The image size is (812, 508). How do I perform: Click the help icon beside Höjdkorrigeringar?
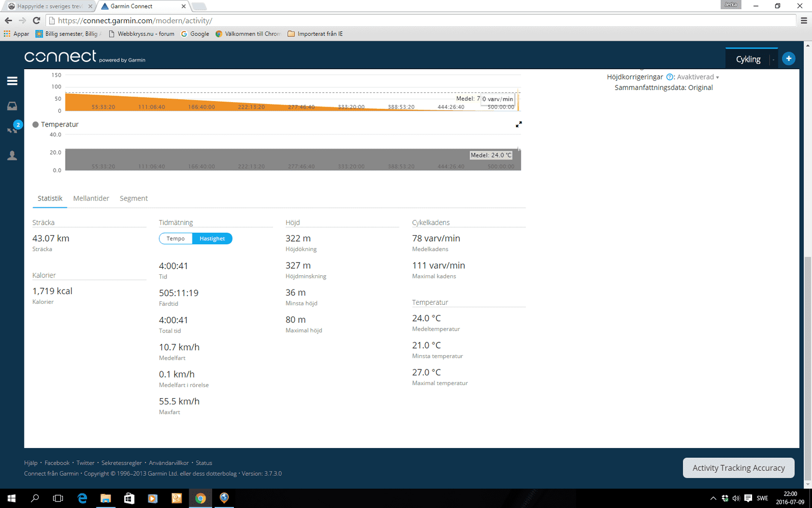pyautogui.click(x=669, y=77)
